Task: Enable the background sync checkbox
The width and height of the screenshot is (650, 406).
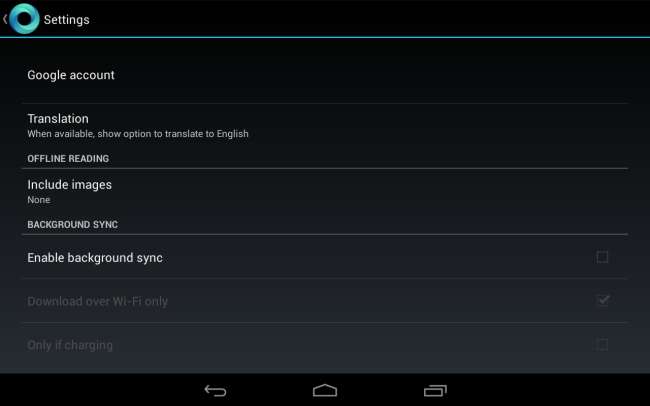Action: pos(602,257)
